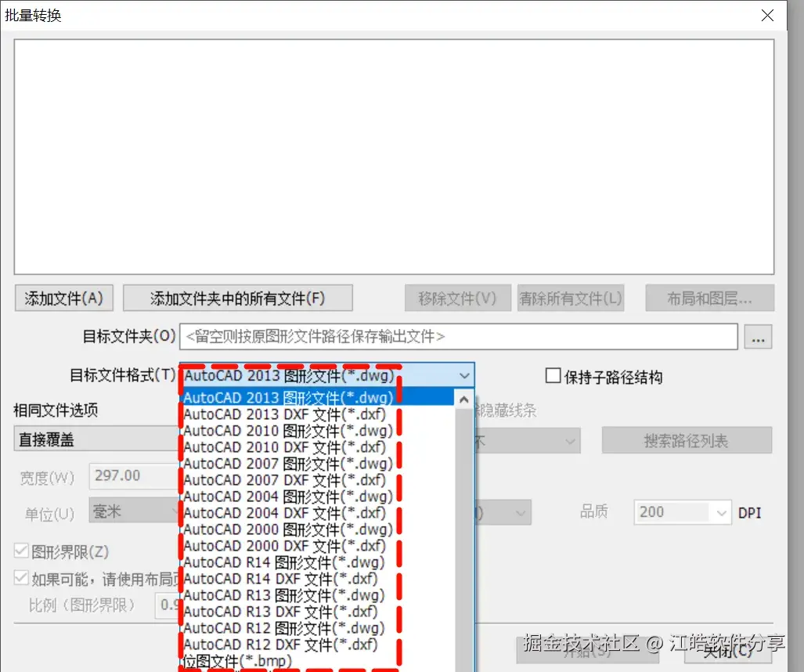The height and width of the screenshot is (672, 804).
Task: Pick AutoCAD R13 DXF 文件(*.dxf) format
Action: [x=318, y=611]
